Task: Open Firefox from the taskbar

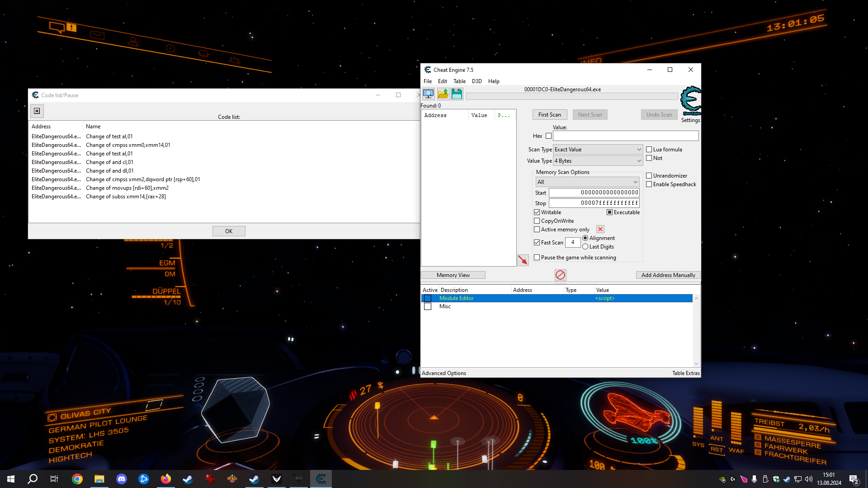Action: 166,479
